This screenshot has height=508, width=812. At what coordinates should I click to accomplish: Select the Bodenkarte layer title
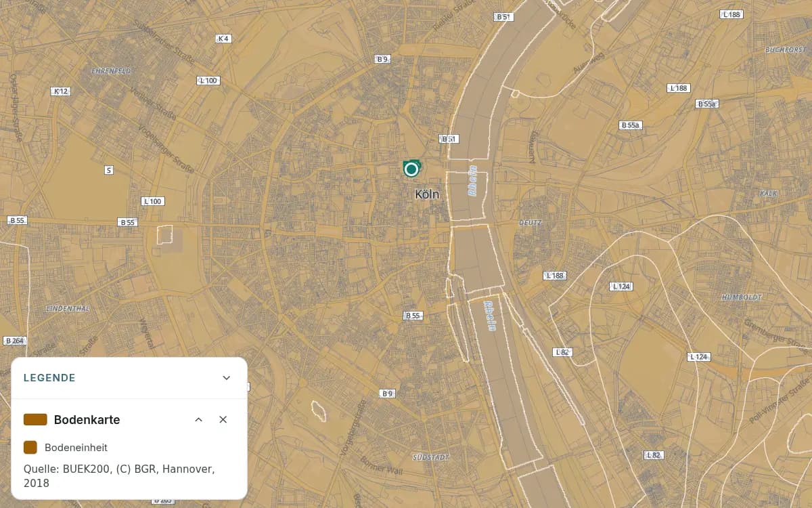click(87, 420)
